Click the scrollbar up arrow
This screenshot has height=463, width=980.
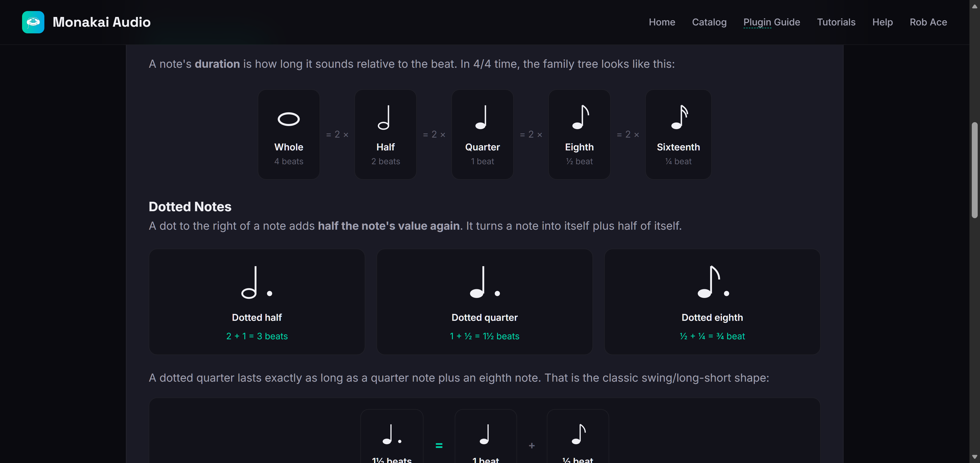(974, 6)
